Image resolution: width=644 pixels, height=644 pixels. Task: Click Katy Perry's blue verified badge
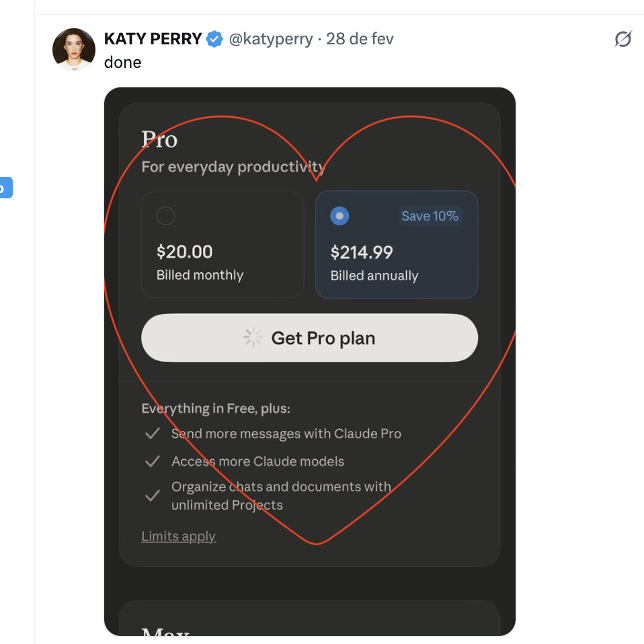coord(214,39)
